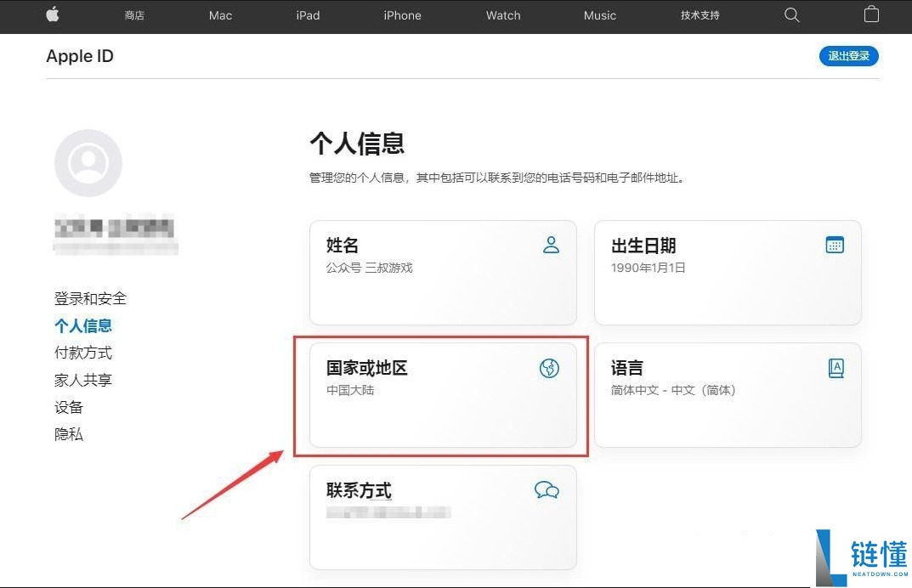Select 登录和安全 in the sidebar
Screen dimensions: 912x588
89,298
